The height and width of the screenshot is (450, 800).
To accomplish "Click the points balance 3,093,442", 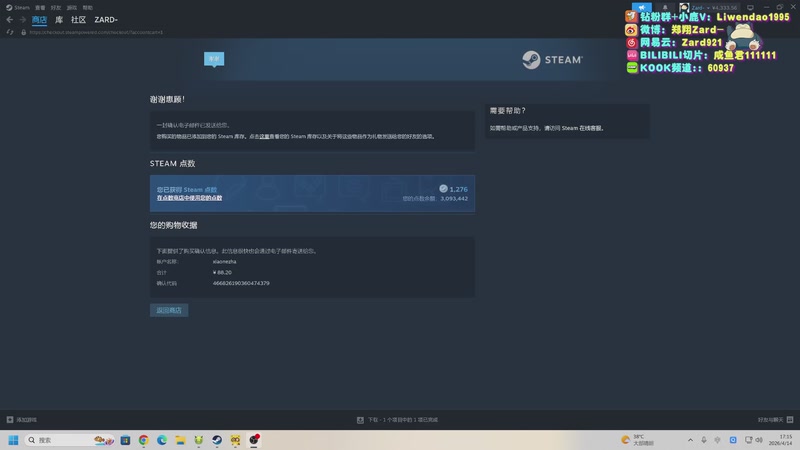I will [454, 198].
